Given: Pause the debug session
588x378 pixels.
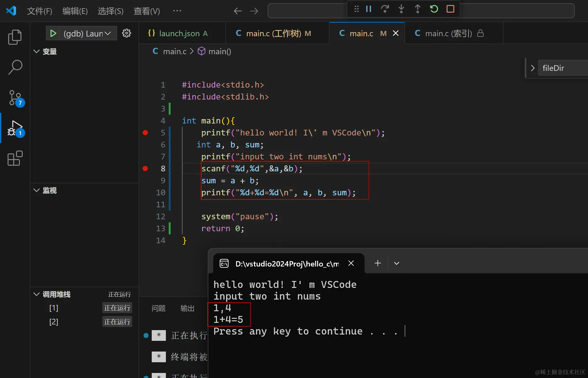Looking at the screenshot, I should pyautogui.click(x=369, y=9).
